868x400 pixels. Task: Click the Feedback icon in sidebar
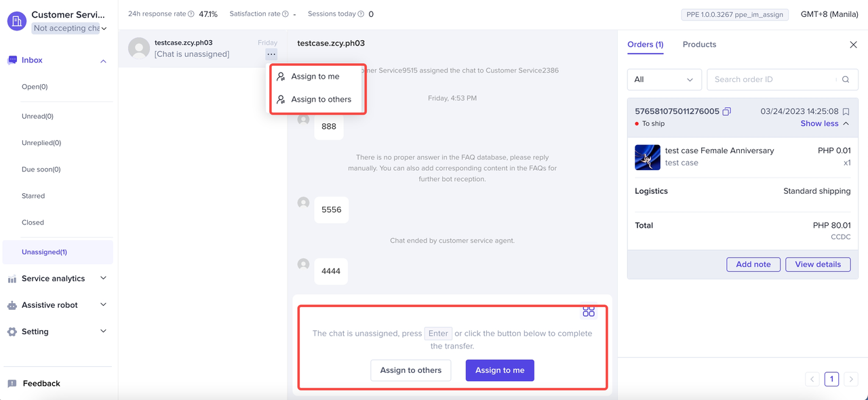[x=12, y=384]
